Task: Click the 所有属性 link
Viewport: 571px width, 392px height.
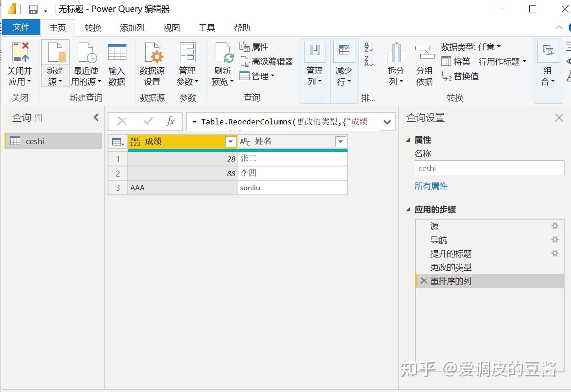Action: [x=431, y=186]
